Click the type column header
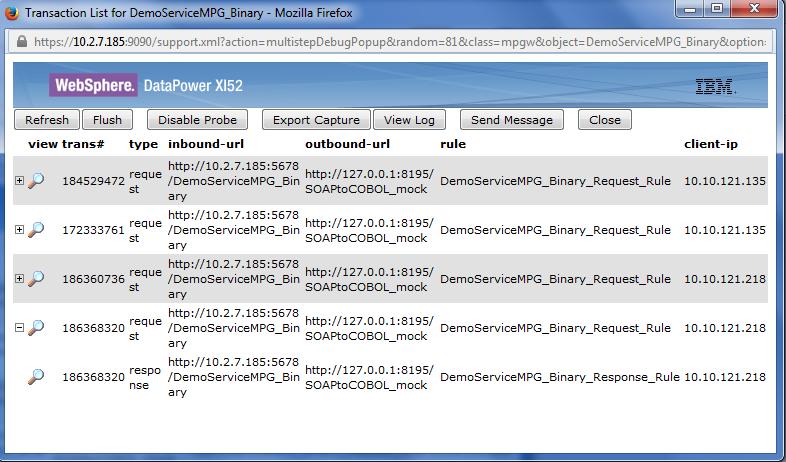 [x=143, y=144]
